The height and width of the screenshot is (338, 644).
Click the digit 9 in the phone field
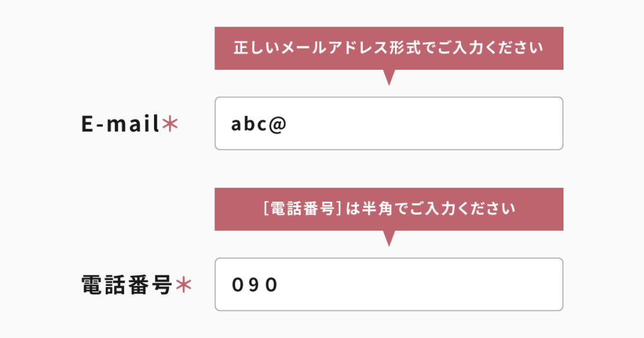(254, 285)
